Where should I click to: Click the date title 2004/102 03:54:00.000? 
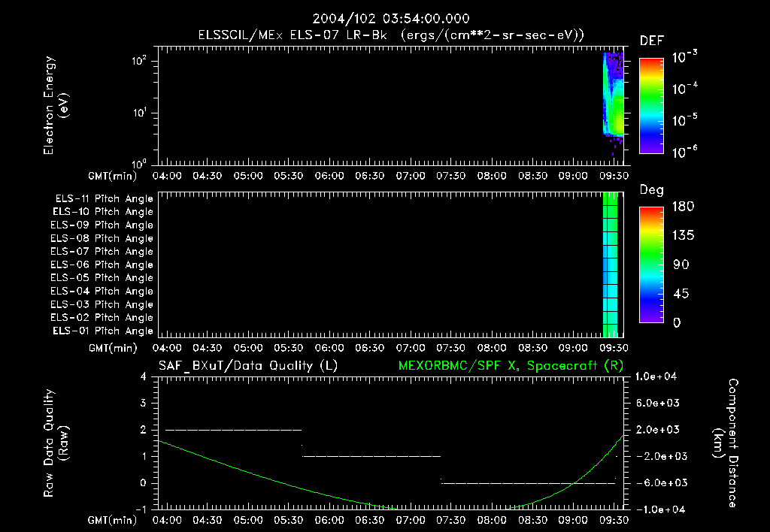(391, 19)
